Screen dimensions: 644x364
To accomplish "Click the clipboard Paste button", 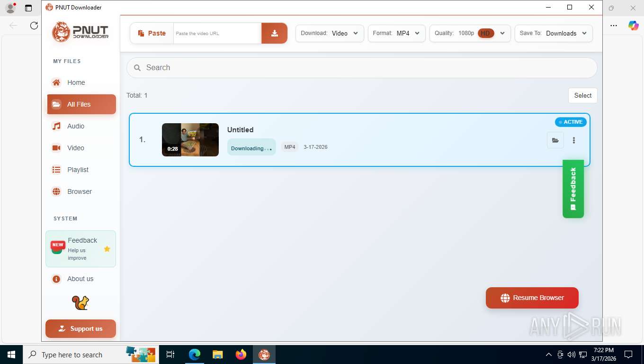I will (x=152, y=33).
